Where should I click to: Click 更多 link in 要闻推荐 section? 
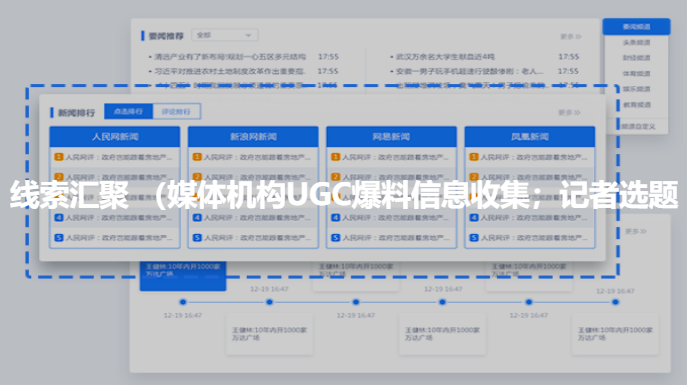tap(570, 36)
